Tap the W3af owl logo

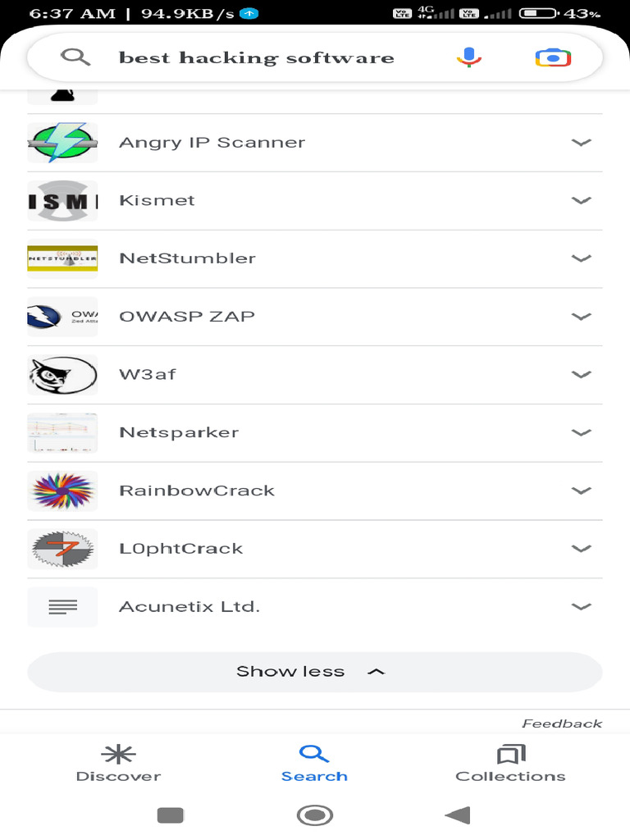(62, 375)
